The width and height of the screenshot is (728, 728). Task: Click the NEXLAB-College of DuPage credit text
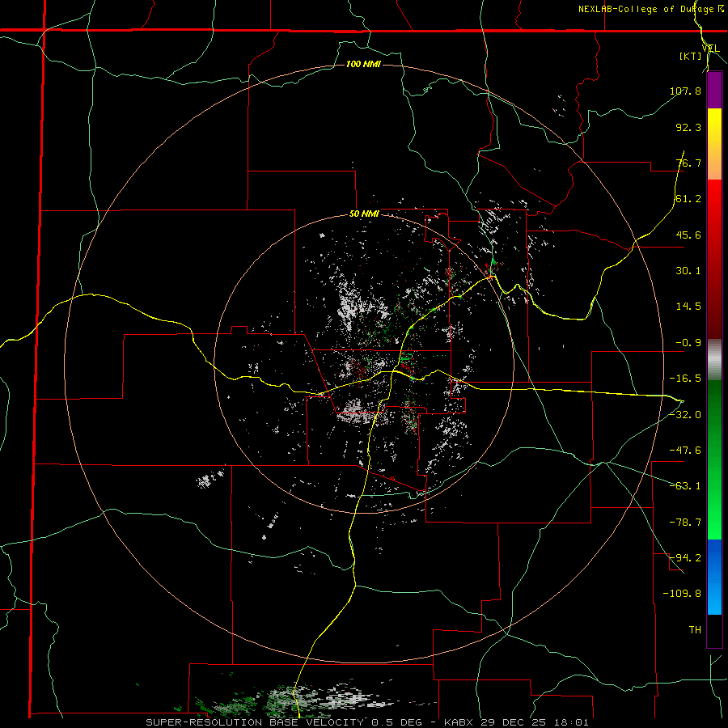point(650,9)
